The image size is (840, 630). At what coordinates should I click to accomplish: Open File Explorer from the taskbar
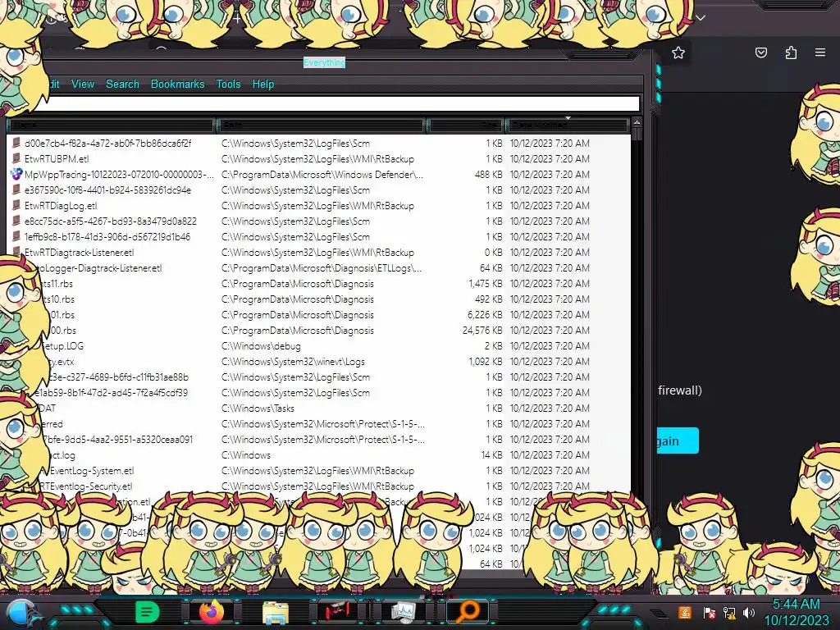point(276,612)
